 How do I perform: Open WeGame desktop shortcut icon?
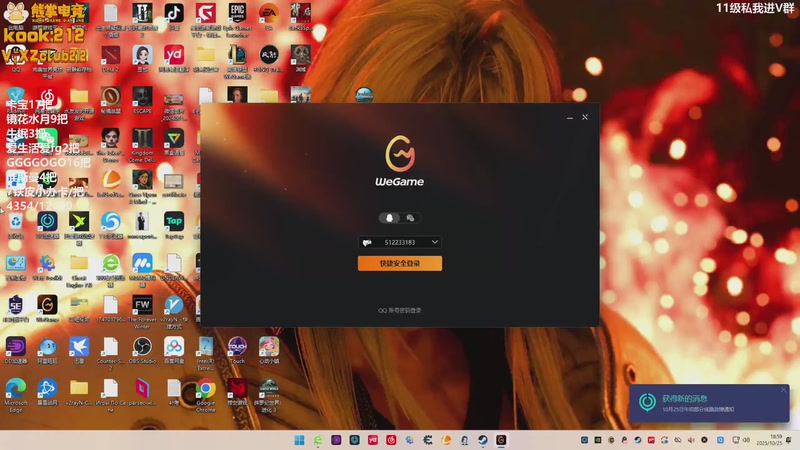(x=47, y=308)
